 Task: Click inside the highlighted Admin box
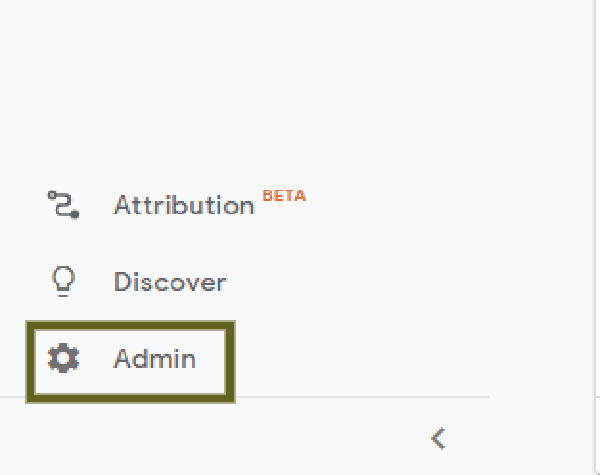(130, 362)
